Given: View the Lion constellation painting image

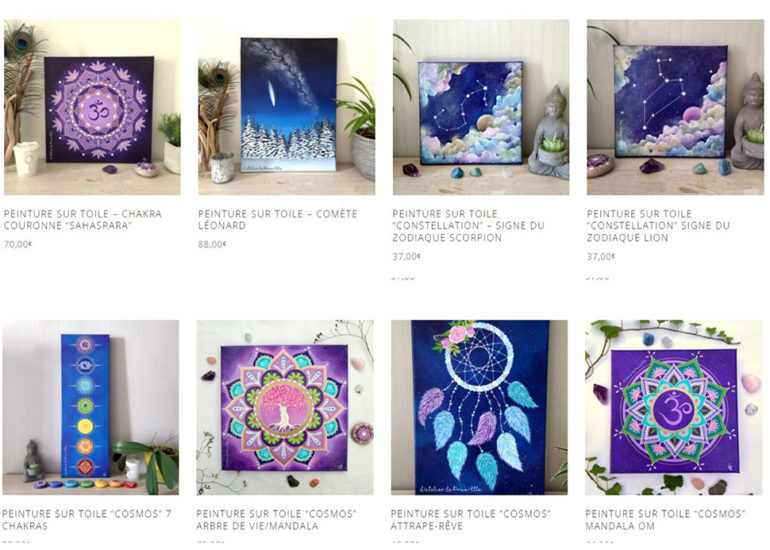Looking at the screenshot, I should click(675, 107).
